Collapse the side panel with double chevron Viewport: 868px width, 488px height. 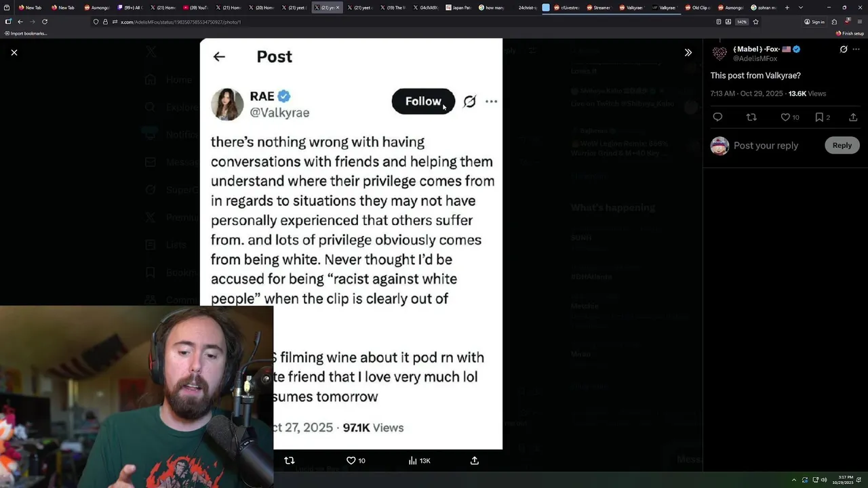tap(688, 52)
